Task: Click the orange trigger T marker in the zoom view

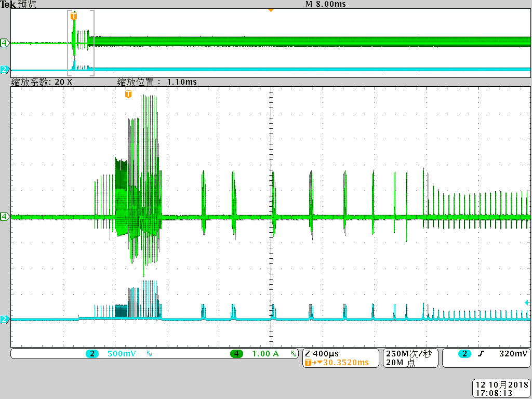Action: click(x=128, y=94)
